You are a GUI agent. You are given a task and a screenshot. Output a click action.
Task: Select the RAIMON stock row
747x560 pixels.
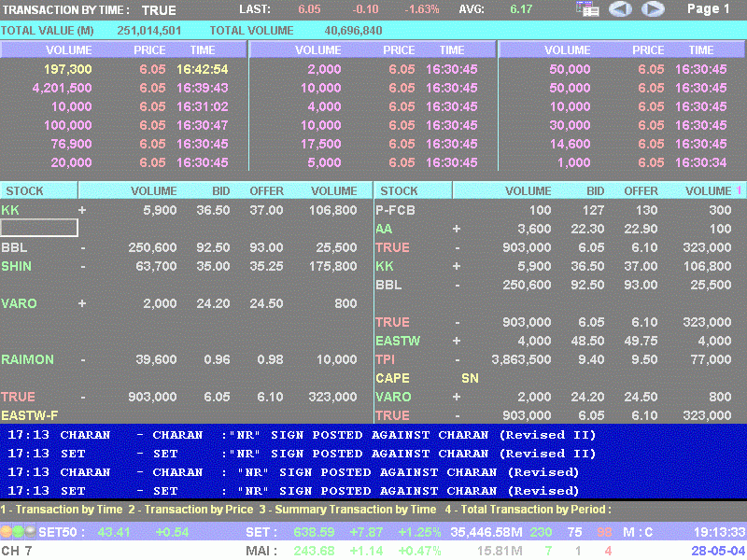tap(186, 359)
